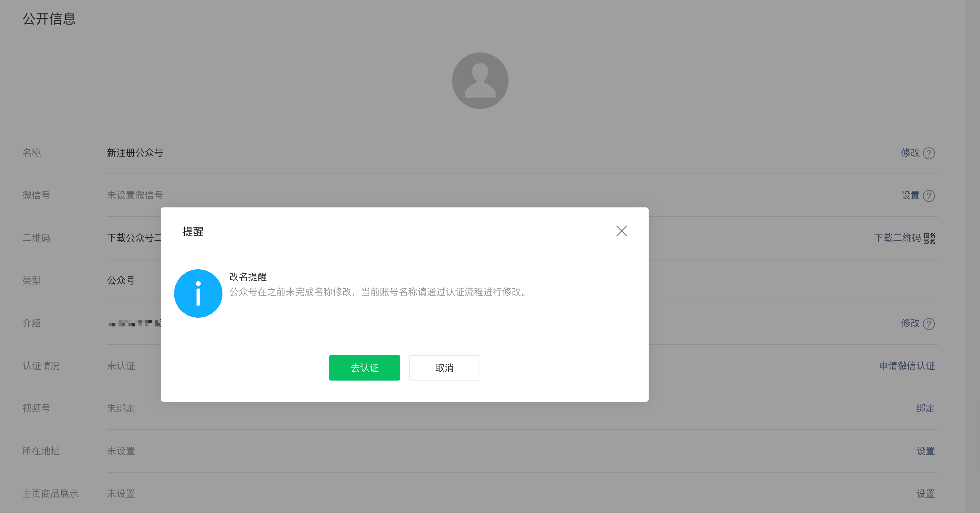This screenshot has width=980, height=513.
Task: Click the 新注册公众号 name text
Action: point(135,153)
